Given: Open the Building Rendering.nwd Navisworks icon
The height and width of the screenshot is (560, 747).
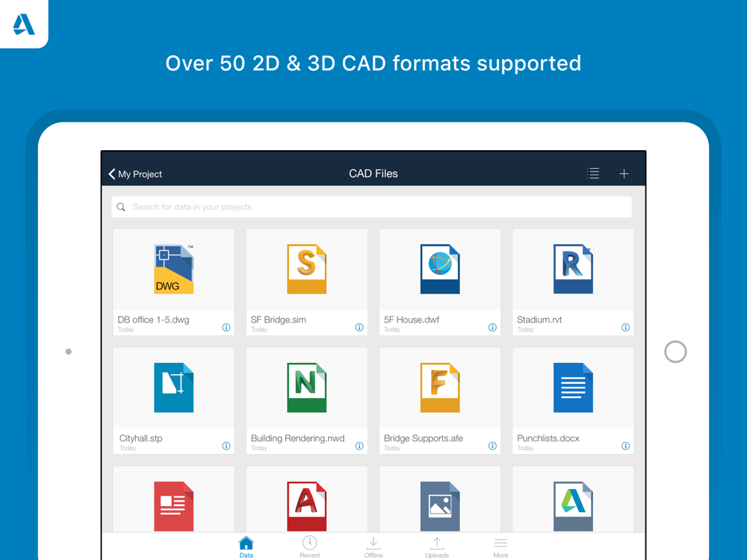Looking at the screenshot, I should click(x=307, y=388).
